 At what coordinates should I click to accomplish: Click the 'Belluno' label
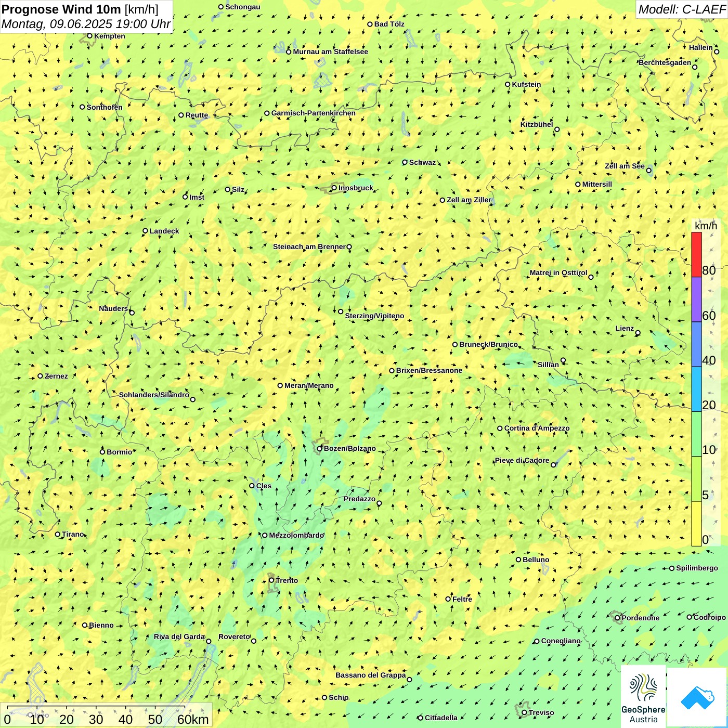(536, 560)
